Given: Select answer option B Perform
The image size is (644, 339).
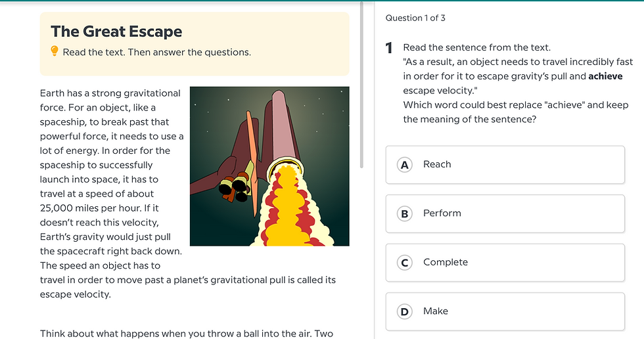Looking at the screenshot, I should [505, 214].
